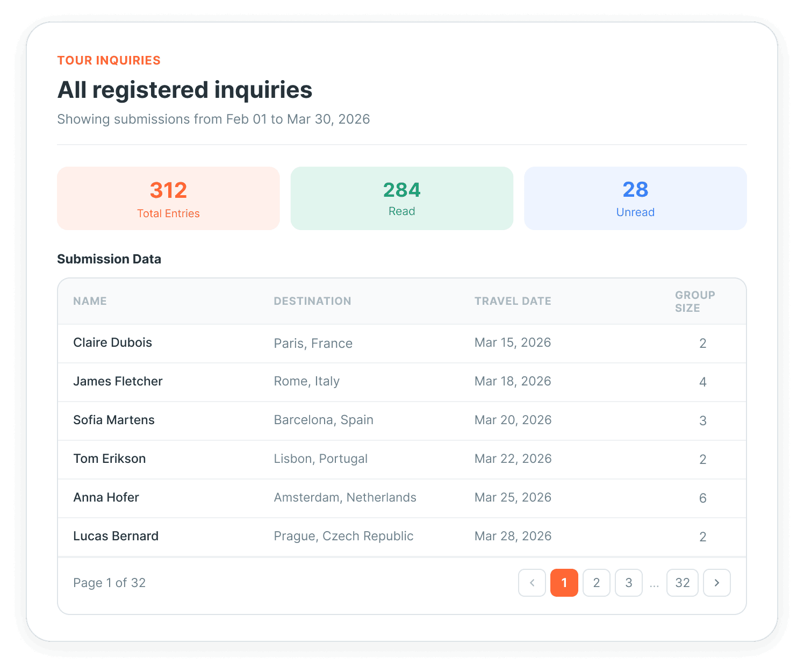Sort by Group Size column header
804x672 pixels.
[x=695, y=302]
